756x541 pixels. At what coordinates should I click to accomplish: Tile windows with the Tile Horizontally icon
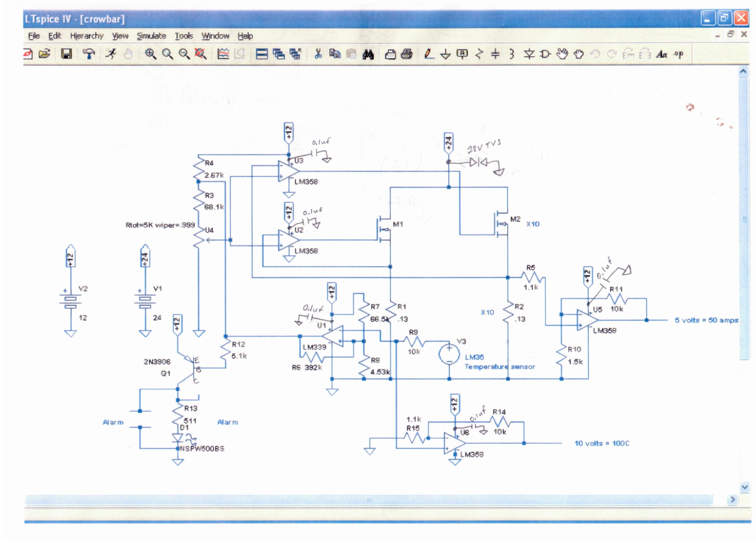click(261, 54)
